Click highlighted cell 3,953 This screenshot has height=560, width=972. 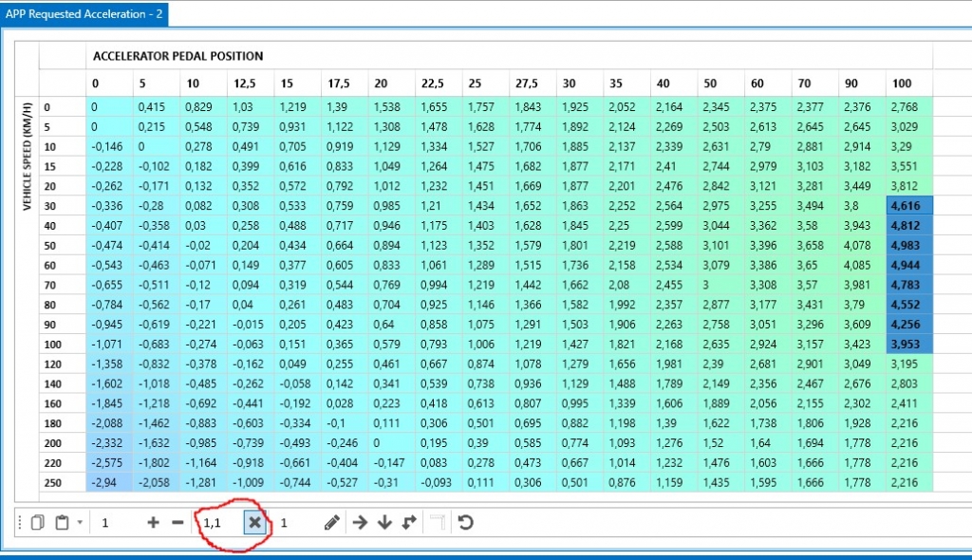pos(908,345)
